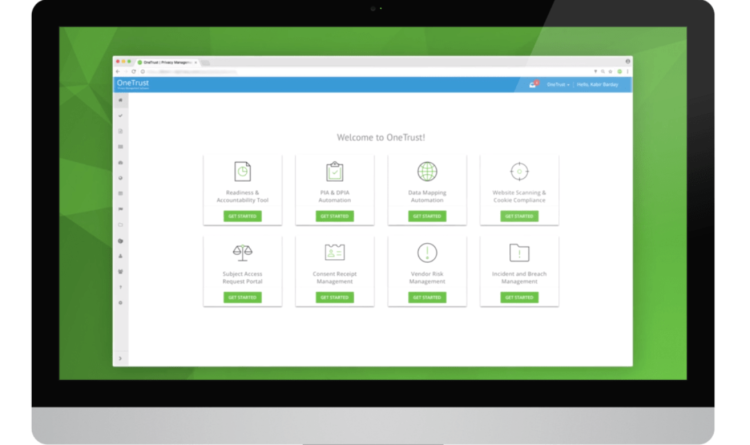Screen dimensions: 750x445
Task: Click the Readiness & Accountability document chart icon
Action: coord(243,171)
